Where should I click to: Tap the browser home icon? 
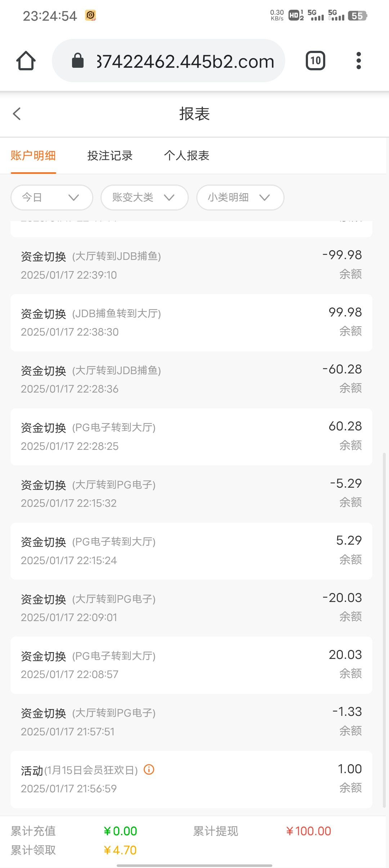click(x=26, y=61)
